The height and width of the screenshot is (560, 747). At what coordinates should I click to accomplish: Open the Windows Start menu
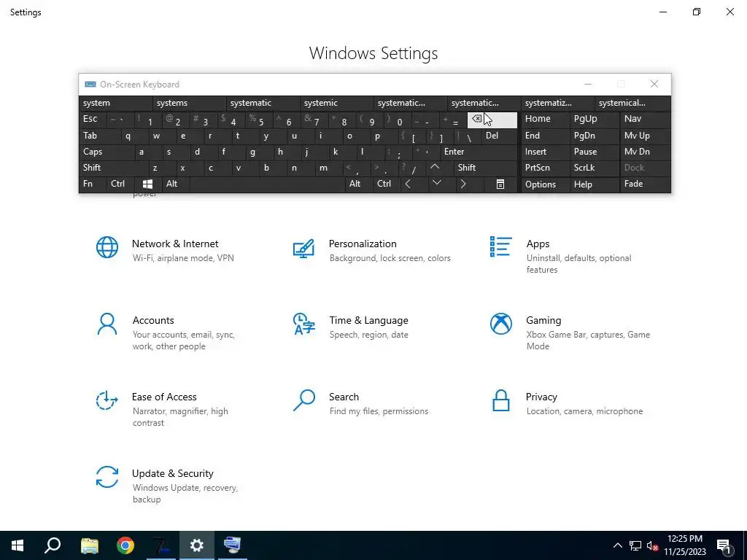pos(18,545)
